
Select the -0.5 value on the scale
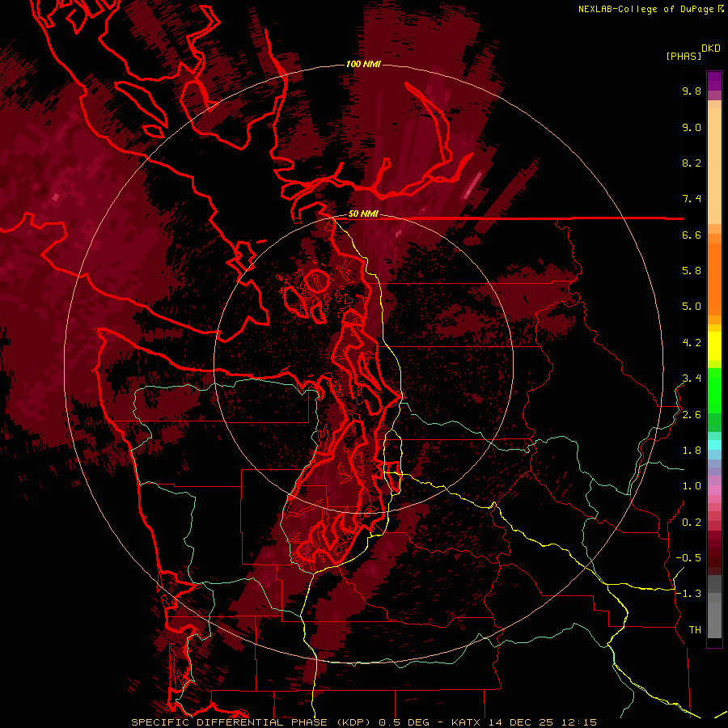tap(688, 558)
